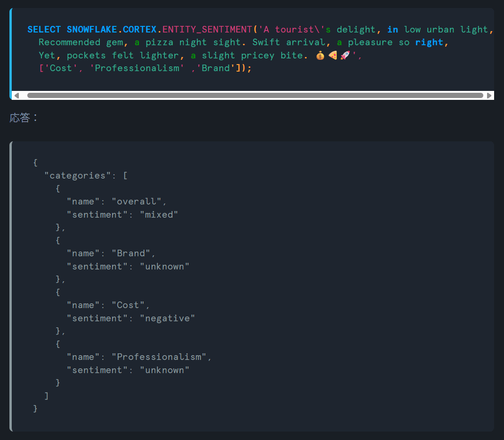
Task: Click the money bag emoji in the query
Action: tap(320, 56)
